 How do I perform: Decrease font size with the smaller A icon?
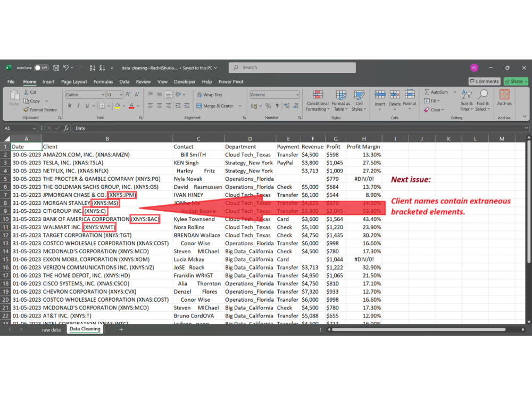pos(137,95)
